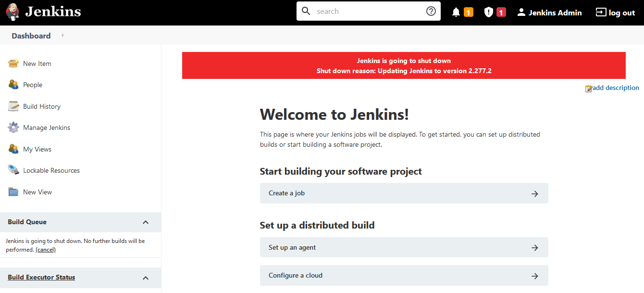Click the Manage Jenkins gear icon
Image resolution: width=644 pixels, height=293 pixels.
pyautogui.click(x=13, y=127)
